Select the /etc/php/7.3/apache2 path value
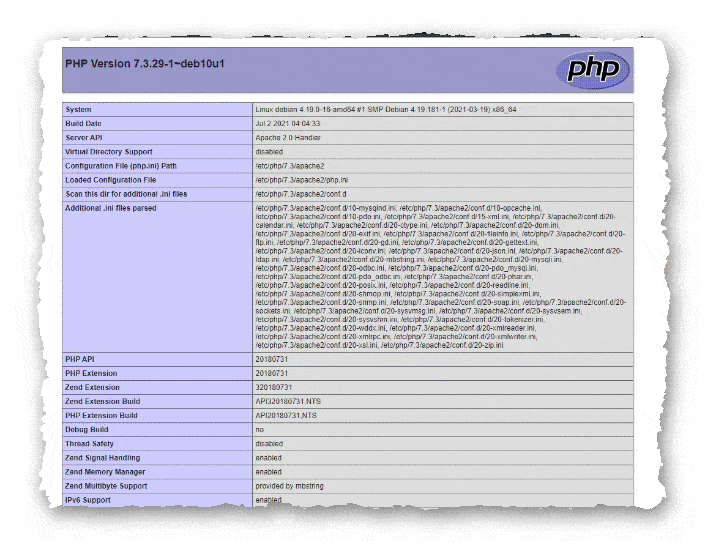The width and height of the screenshot is (704, 544). (x=290, y=166)
